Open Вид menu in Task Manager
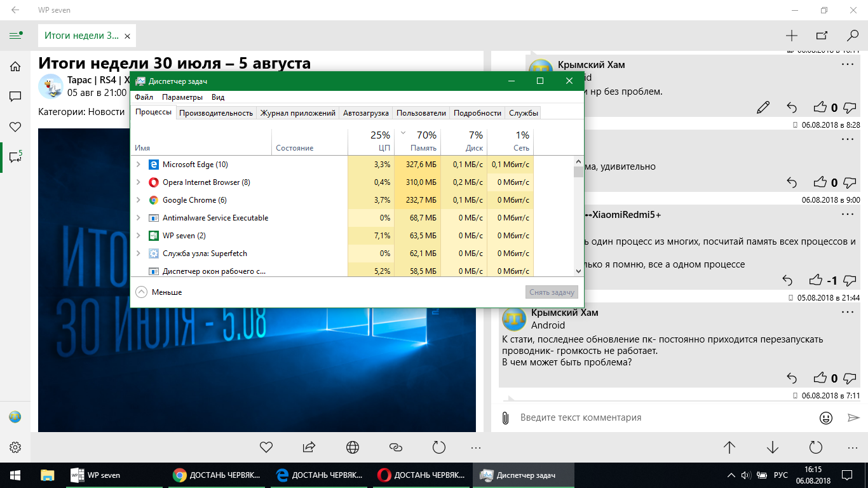868x488 pixels. tap(218, 97)
